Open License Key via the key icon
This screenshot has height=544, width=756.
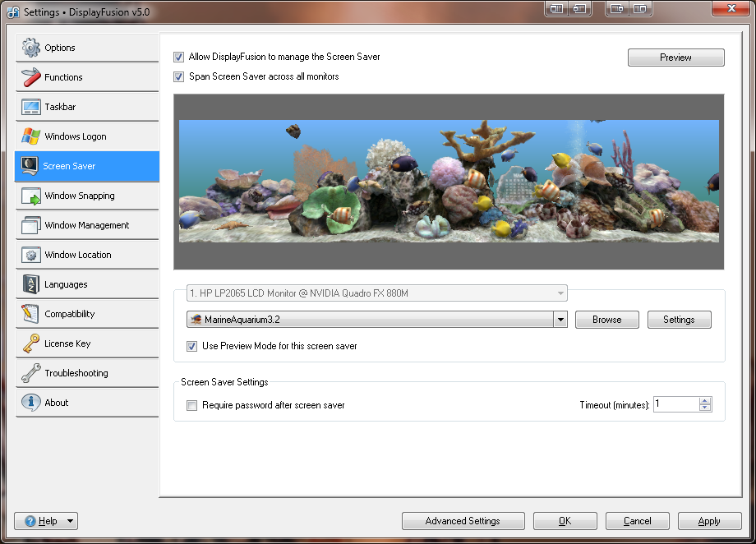point(31,343)
